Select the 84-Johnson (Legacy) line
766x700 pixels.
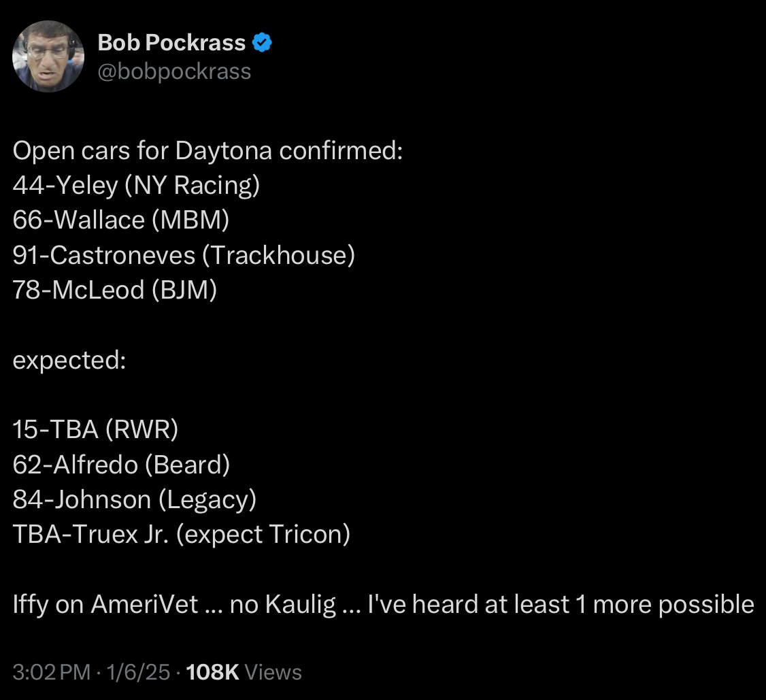click(x=135, y=499)
